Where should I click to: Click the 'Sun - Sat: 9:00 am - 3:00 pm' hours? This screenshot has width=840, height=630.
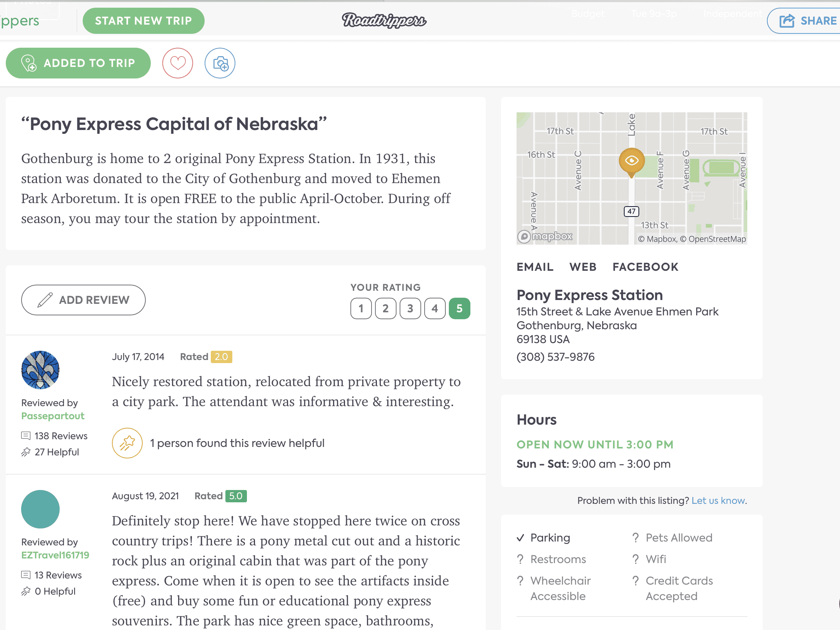[593, 464]
